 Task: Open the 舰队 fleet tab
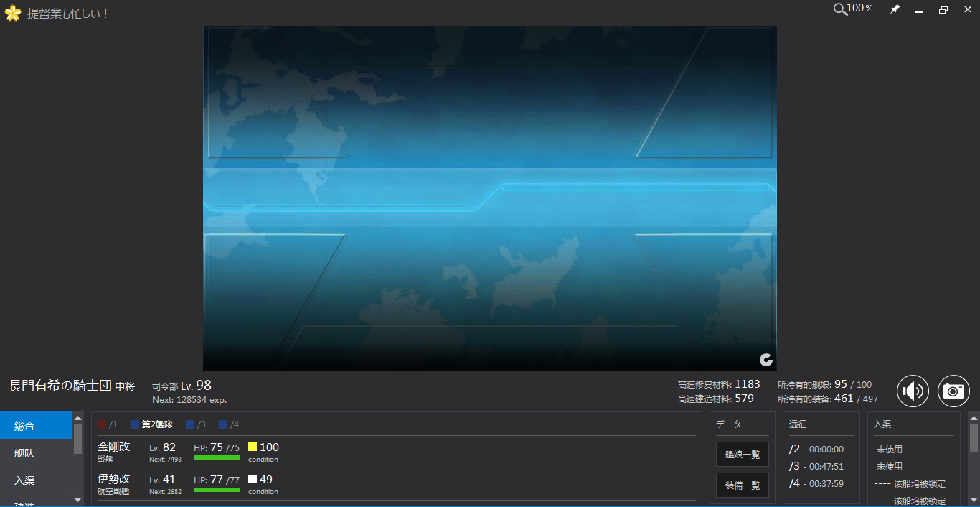[36, 453]
